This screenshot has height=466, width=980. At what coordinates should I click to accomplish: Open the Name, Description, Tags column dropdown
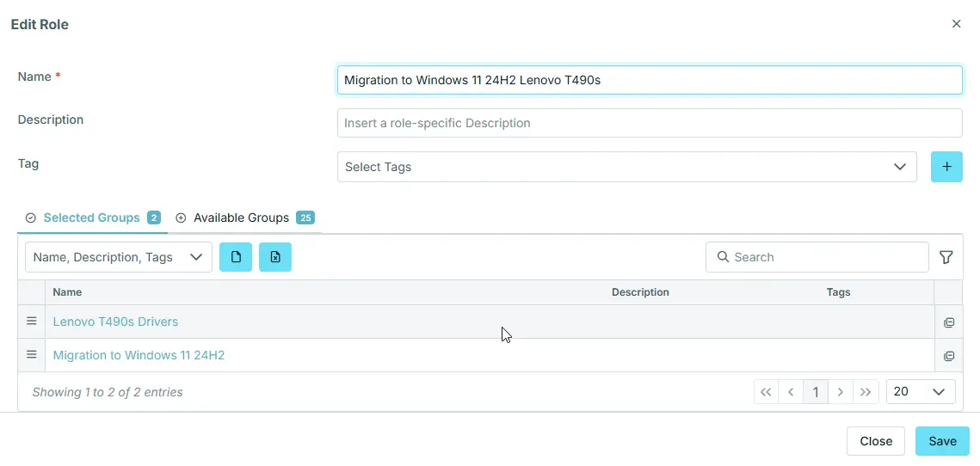119,257
